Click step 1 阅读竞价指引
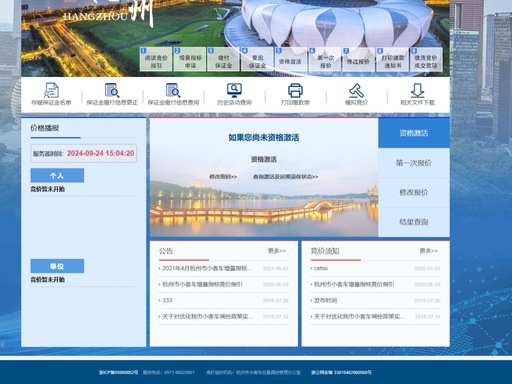The image size is (512, 384). click(156, 59)
